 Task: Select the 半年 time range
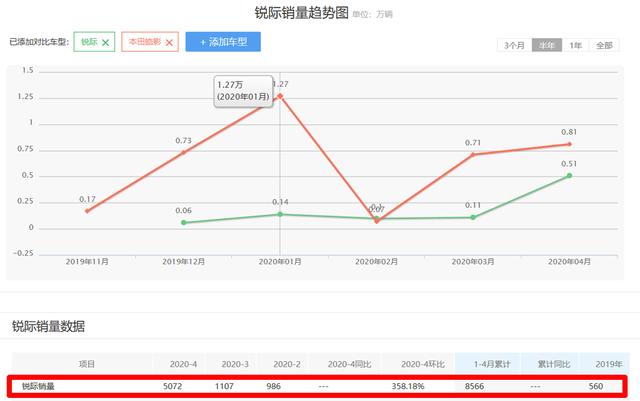tap(547, 45)
